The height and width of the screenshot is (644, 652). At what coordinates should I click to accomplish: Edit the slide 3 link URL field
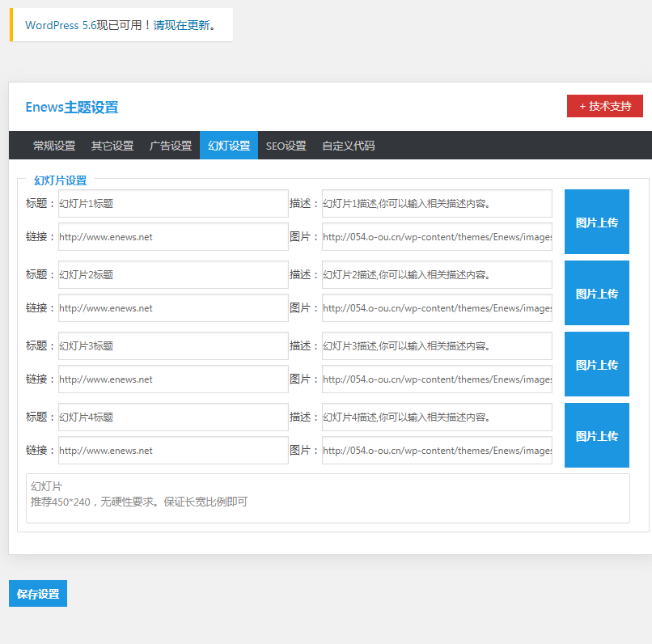173,379
